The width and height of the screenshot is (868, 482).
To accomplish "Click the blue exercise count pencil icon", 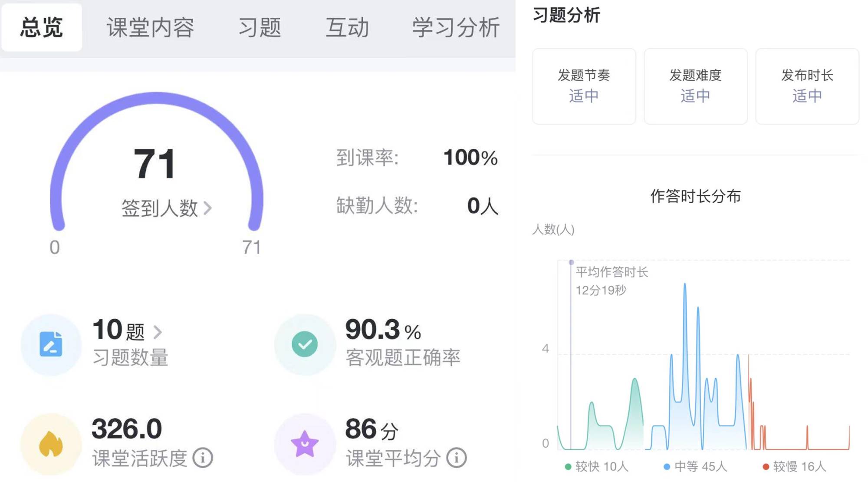I will 51,344.
